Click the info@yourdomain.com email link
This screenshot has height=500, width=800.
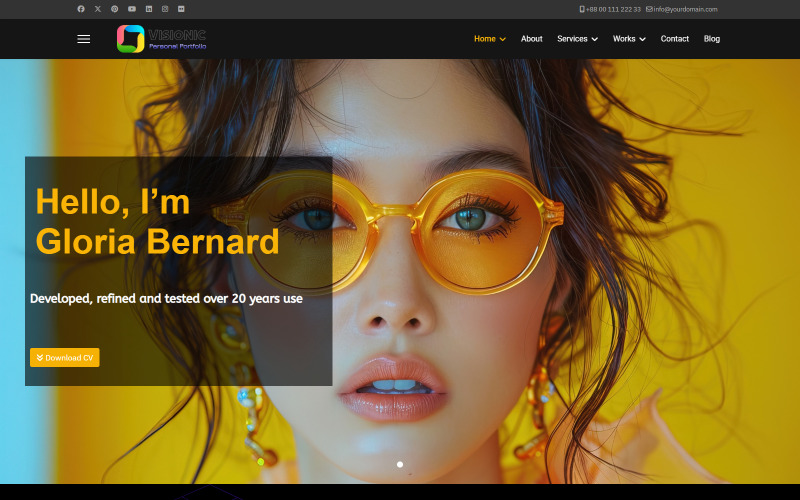[x=685, y=9]
